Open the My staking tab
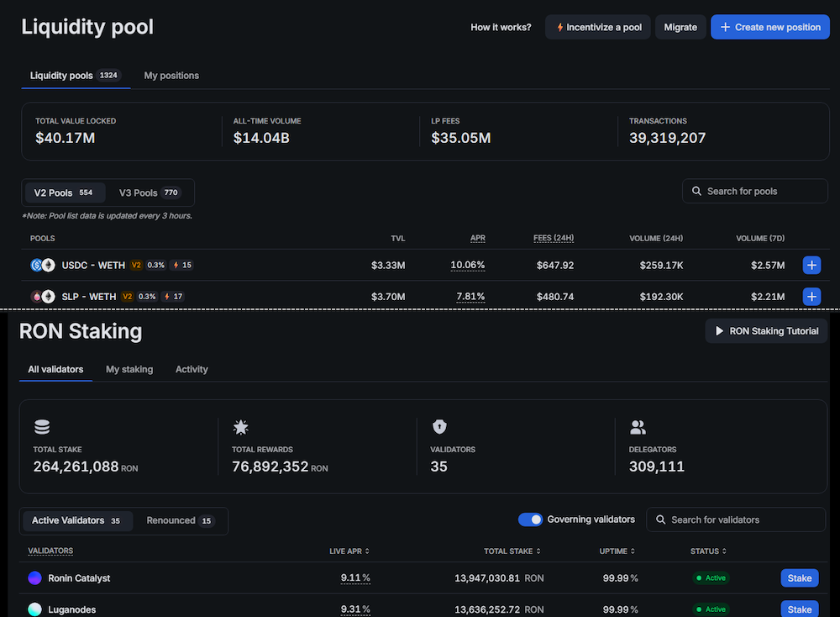 pos(129,369)
